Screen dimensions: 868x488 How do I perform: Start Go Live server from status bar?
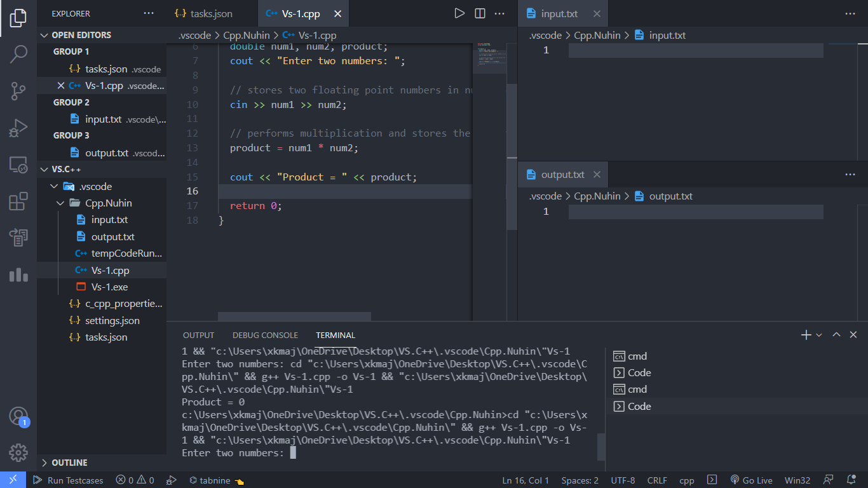point(752,480)
